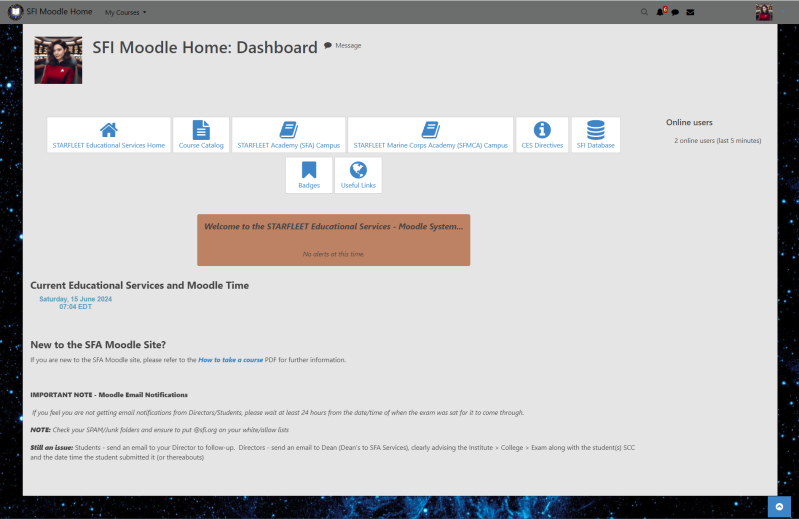799x519 pixels.
Task: Go to SFI Moodle Home title link
Action: pos(59,11)
